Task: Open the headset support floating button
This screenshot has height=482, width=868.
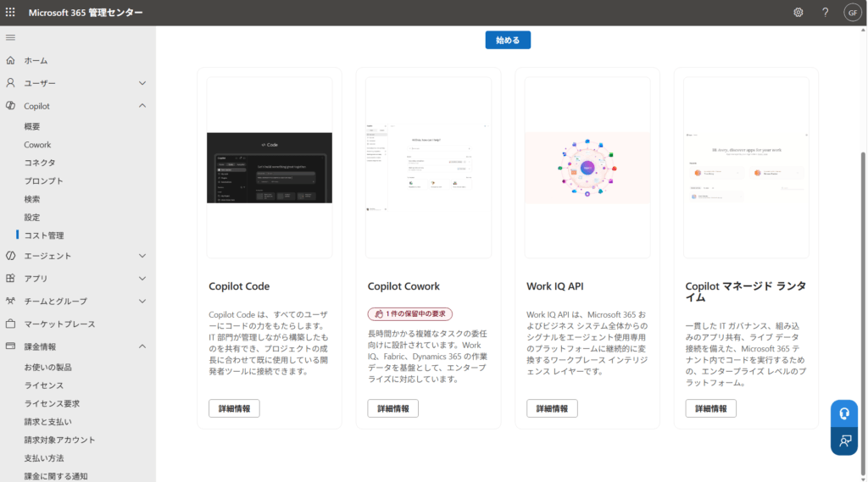Action: click(844, 414)
